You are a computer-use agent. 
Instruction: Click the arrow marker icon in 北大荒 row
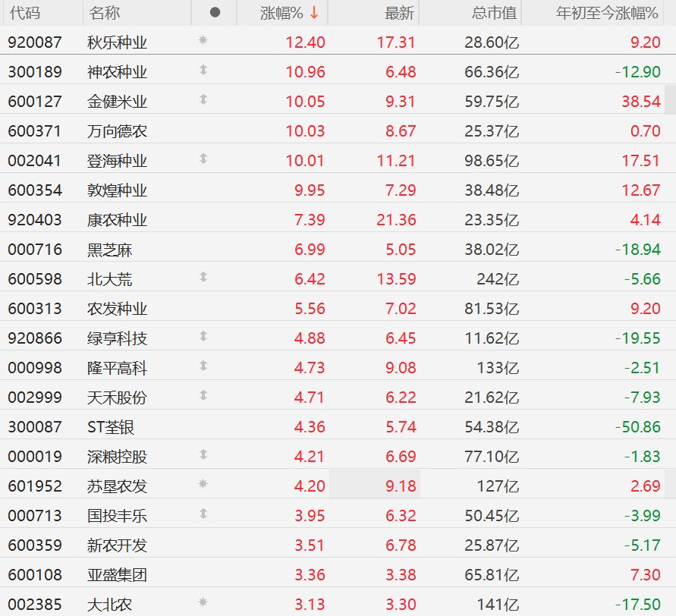pos(203,277)
